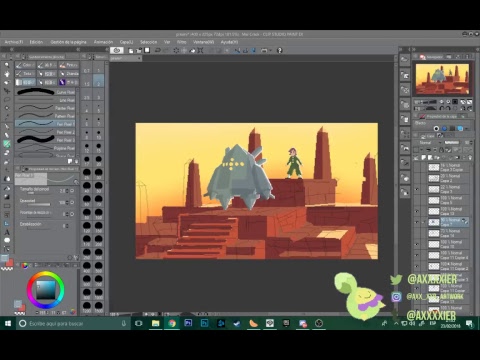This screenshot has width=480, height=360.
Task: Select the Curve Pixel brush
Action: pos(45,92)
